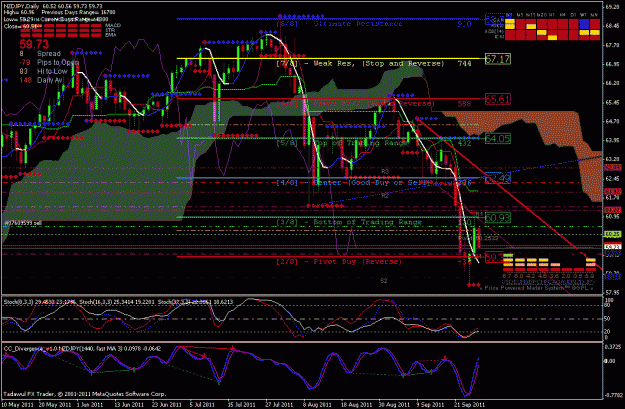
Task: Click the [7/8] Weak Res, Stop and Reverse label
Action: point(360,63)
